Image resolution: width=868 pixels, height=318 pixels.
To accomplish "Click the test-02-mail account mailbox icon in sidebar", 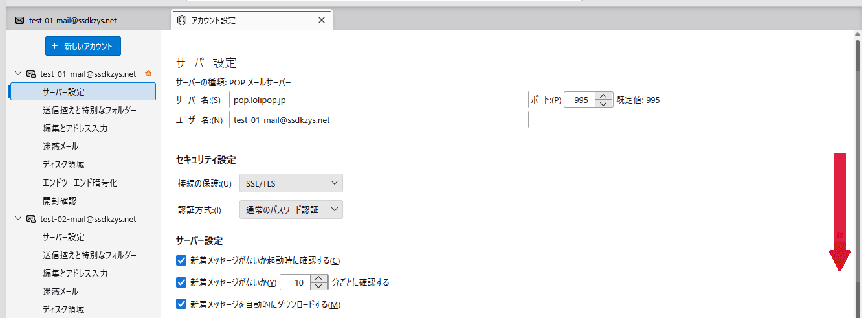I will click(x=30, y=219).
